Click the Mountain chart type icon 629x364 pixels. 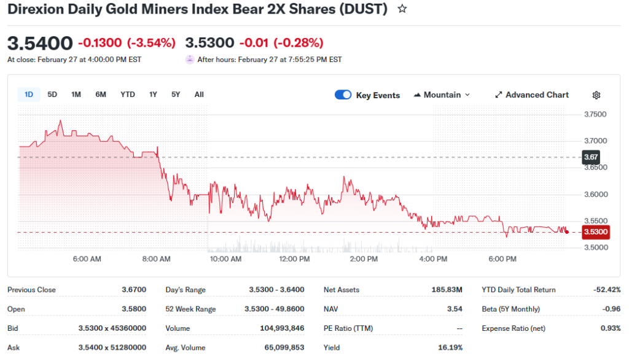click(x=418, y=95)
